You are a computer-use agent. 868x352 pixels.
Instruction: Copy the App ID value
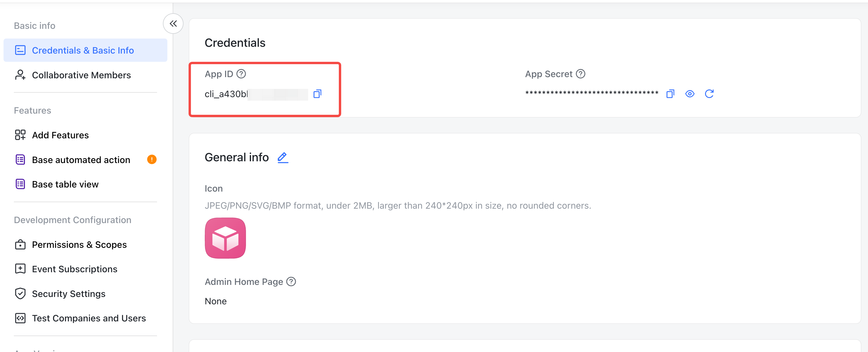click(317, 94)
